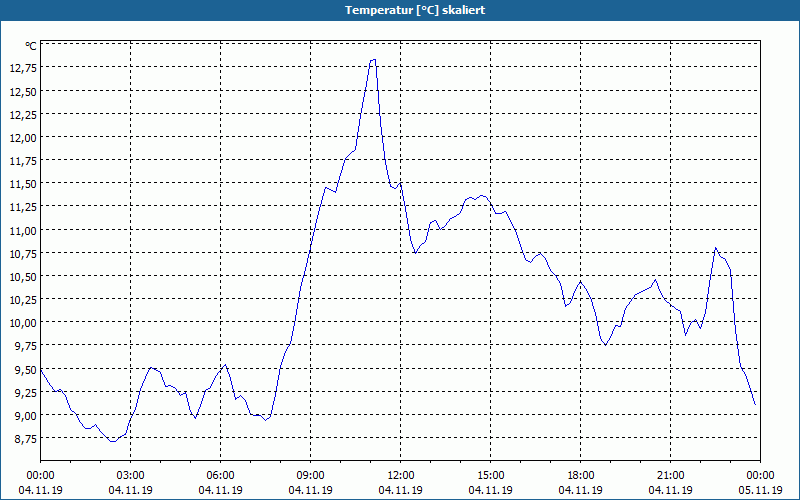Click the 03:00 time label

(131, 476)
